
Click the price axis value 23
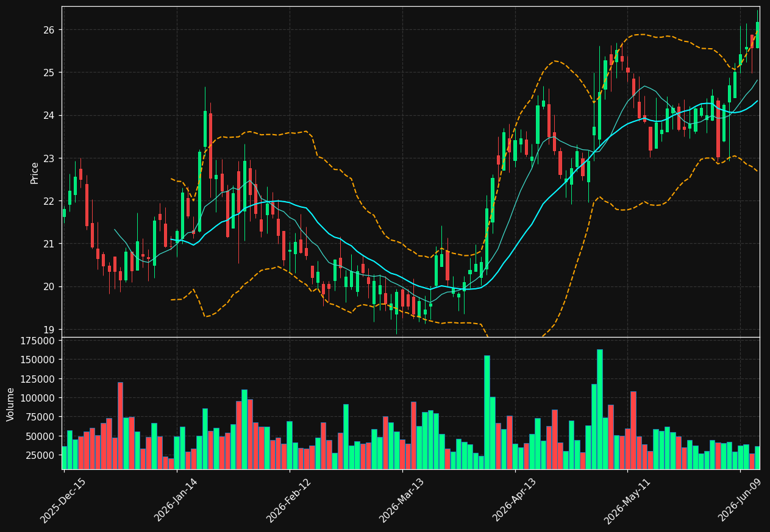point(49,158)
